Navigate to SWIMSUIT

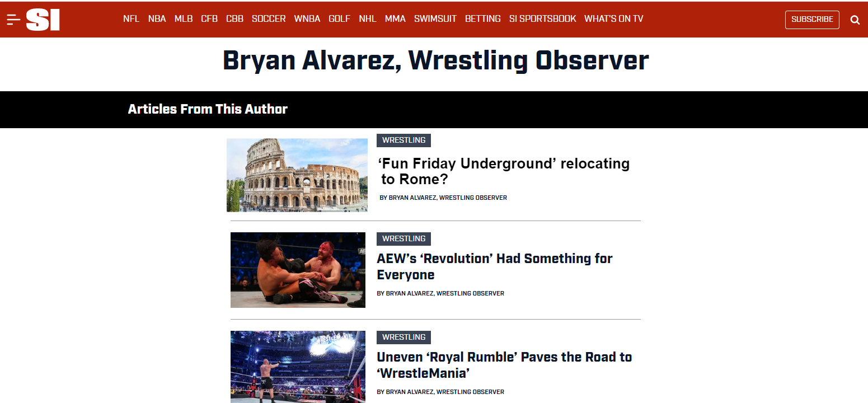435,19
